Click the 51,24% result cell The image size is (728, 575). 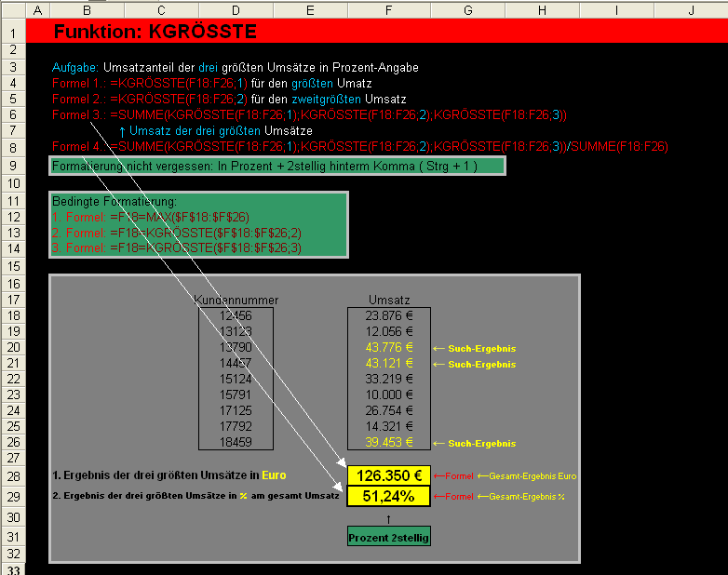point(388,496)
